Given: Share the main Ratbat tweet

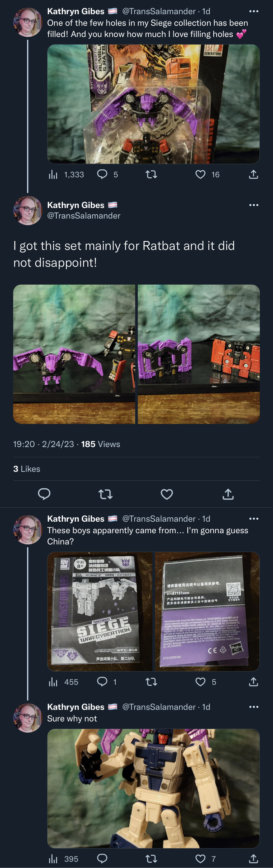Looking at the screenshot, I should click(228, 494).
